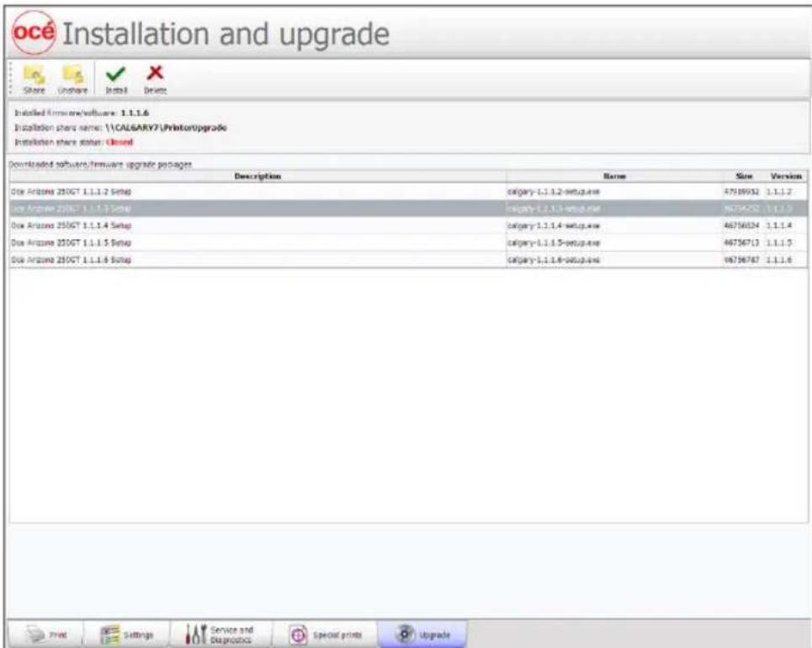Click file name calgary-1.1.1.6-setup.exe
The height and width of the screenshot is (648, 812).
(553, 259)
